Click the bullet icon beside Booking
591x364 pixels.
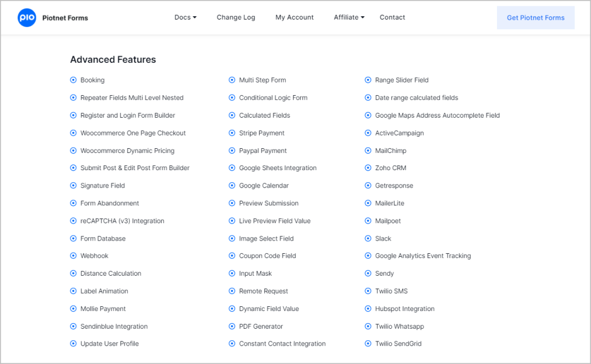coord(73,80)
